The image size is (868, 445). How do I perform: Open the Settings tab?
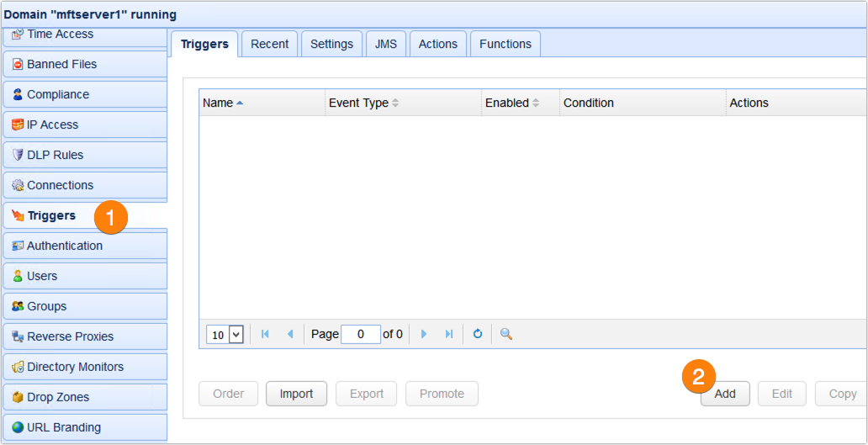tap(331, 45)
